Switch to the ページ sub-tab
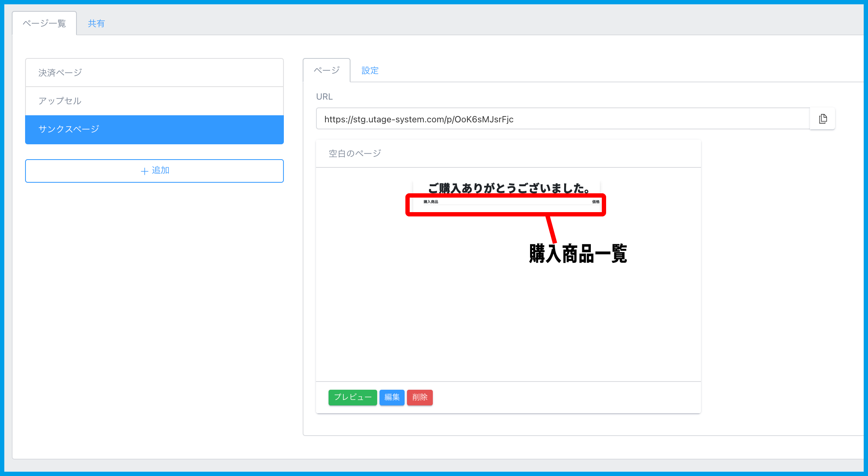The width and height of the screenshot is (868, 476). (x=326, y=71)
